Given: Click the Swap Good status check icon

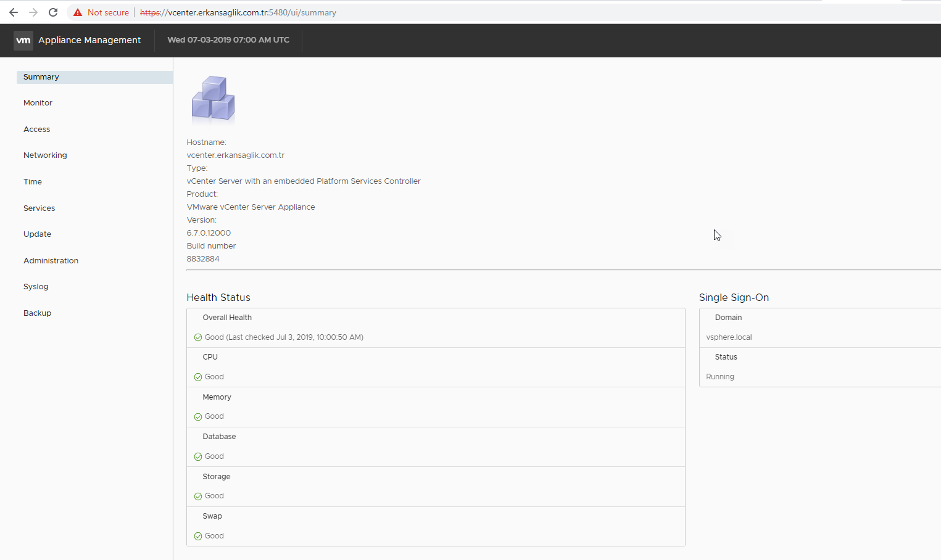Looking at the screenshot, I should [198, 537].
